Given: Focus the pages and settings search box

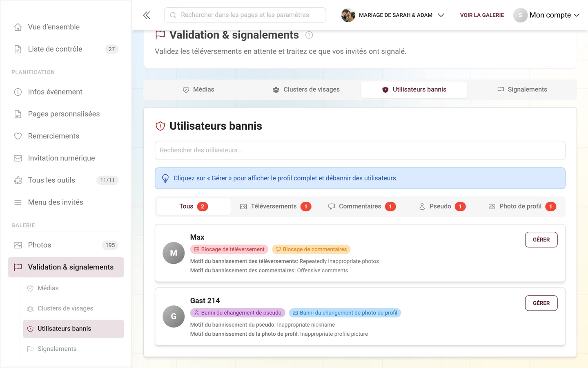Looking at the screenshot, I should coord(245,15).
